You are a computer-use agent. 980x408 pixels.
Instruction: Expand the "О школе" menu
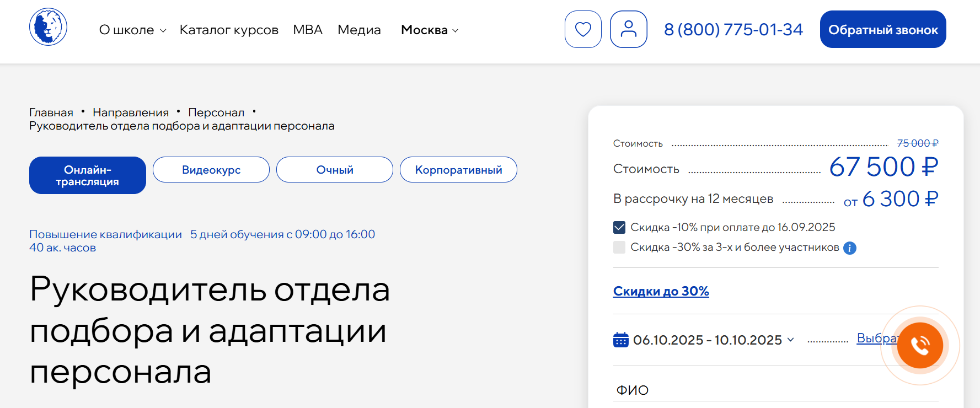[x=132, y=30]
